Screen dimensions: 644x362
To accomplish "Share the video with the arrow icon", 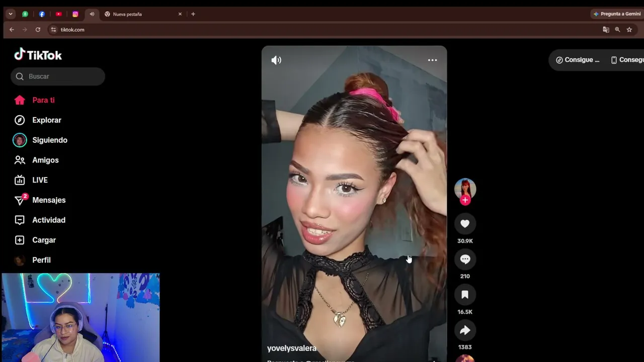I will [x=465, y=330].
